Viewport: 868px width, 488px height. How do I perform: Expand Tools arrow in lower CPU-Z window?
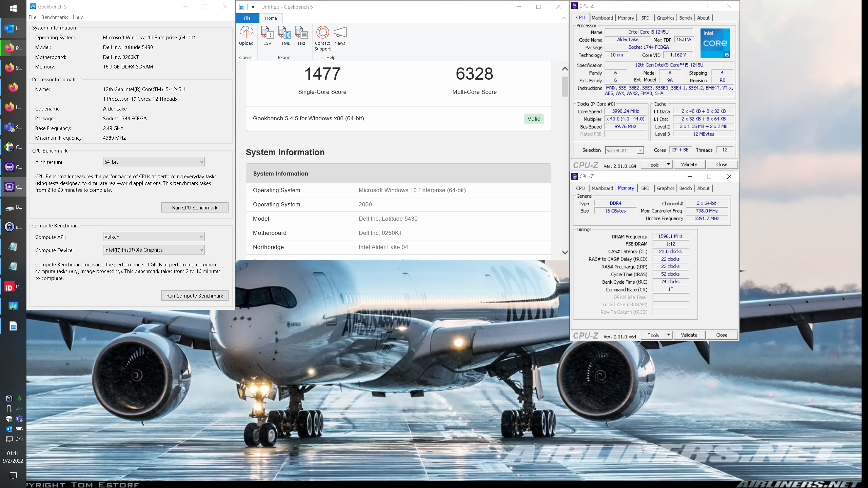668,335
